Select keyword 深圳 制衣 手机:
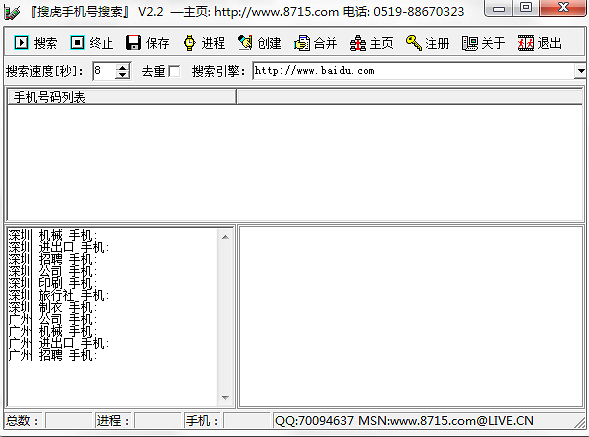The height and width of the screenshot is (437, 589). 53,307
